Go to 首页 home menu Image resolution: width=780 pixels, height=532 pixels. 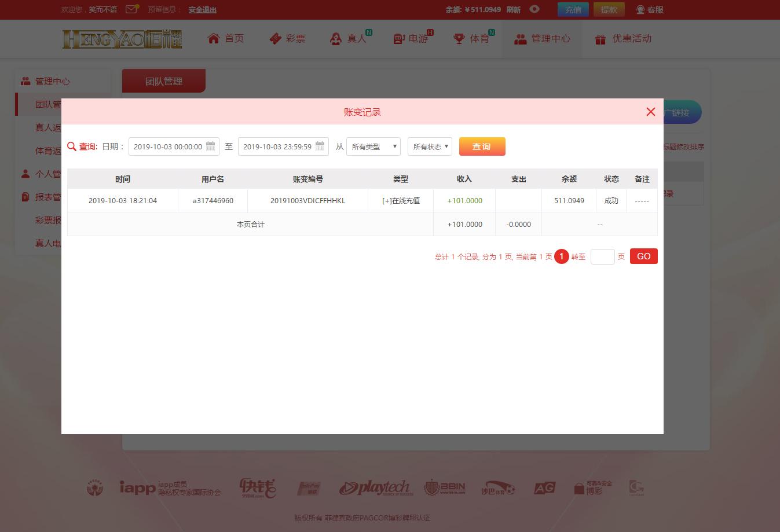pos(226,39)
